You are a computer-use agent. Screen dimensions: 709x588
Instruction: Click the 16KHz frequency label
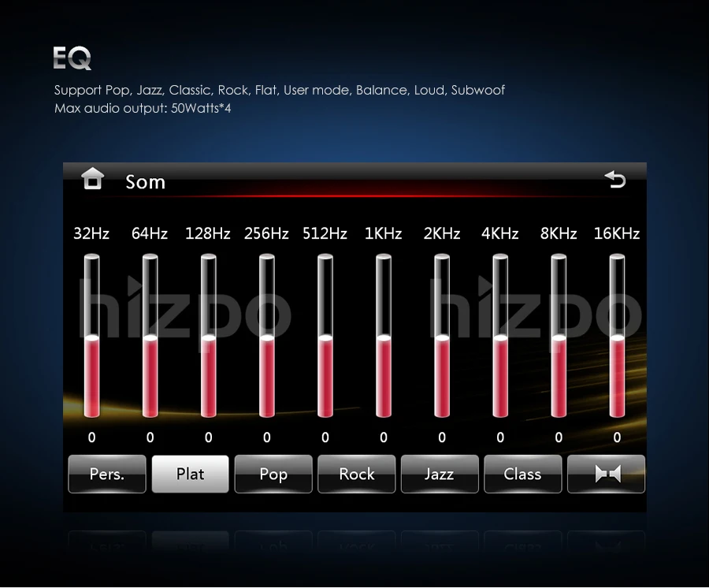(617, 233)
